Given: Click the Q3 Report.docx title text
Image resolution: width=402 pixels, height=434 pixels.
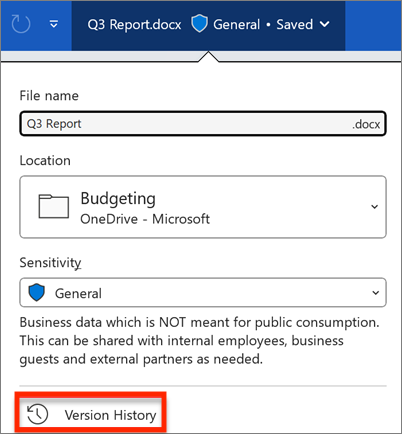Looking at the screenshot, I should click(x=134, y=25).
